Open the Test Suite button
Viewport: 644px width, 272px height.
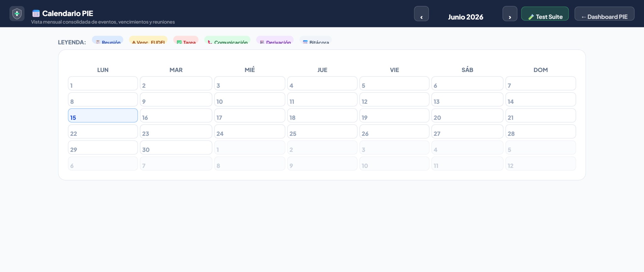(x=545, y=14)
